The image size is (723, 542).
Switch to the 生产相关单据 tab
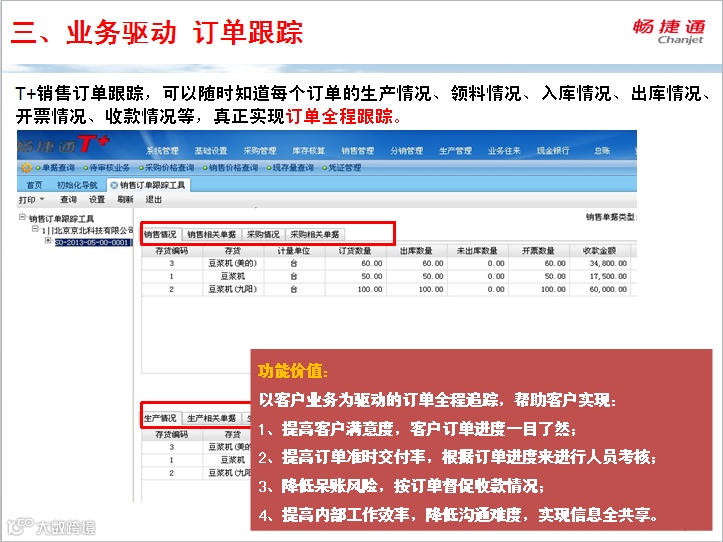click(212, 418)
